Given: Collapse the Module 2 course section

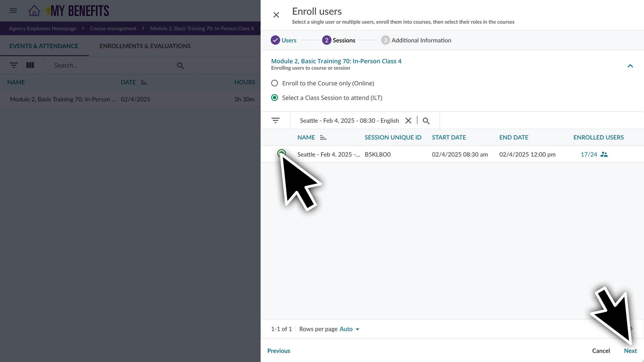Looking at the screenshot, I should (x=630, y=66).
